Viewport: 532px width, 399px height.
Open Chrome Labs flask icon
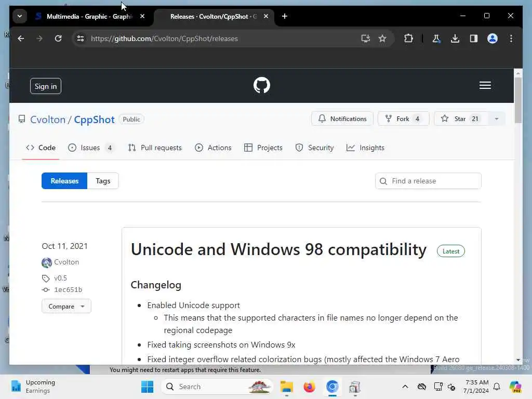436,38
